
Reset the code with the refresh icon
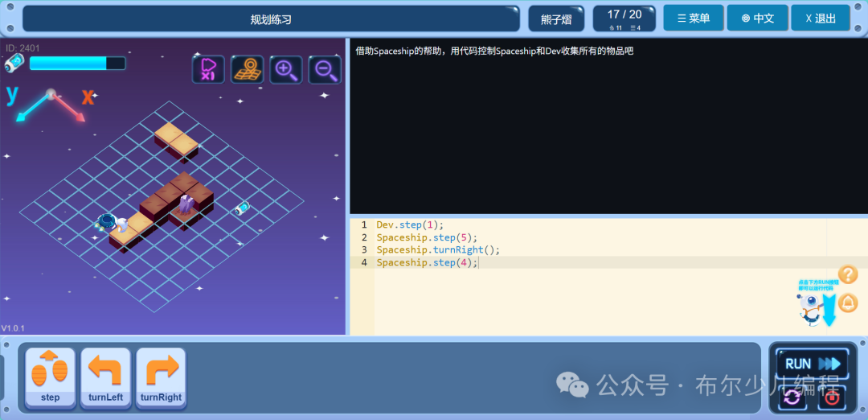[792, 397]
